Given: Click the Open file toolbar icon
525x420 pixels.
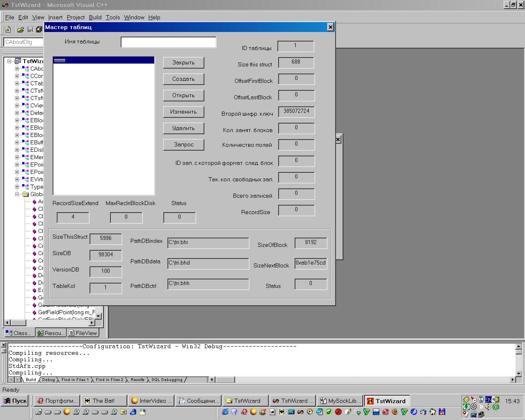Looking at the screenshot, I should [x=20, y=30].
